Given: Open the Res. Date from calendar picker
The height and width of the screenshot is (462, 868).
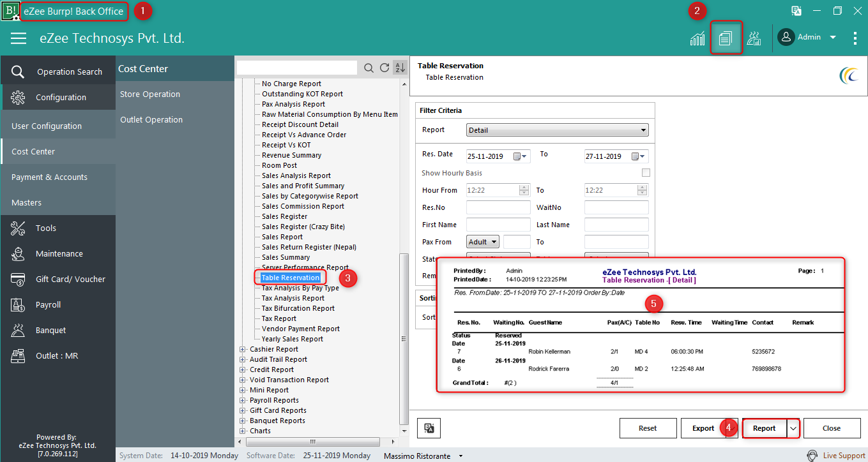Looking at the screenshot, I should coord(519,156).
